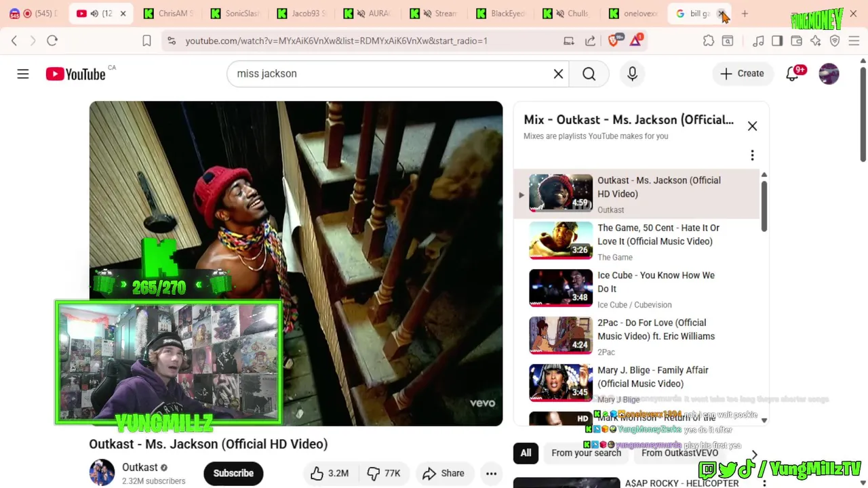Close the active YouTube tab
Viewport: 868px width, 488px height.
[x=124, y=14]
